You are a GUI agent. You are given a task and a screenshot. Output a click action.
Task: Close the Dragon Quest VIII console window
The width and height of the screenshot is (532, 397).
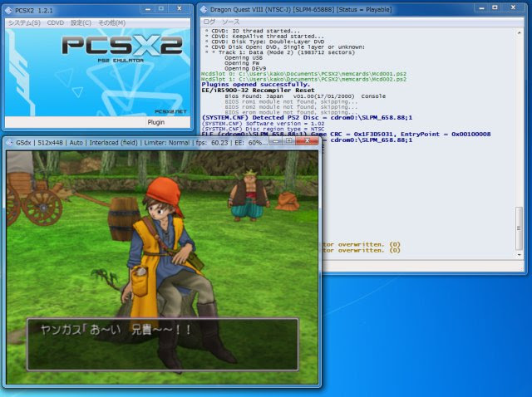point(514,7)
